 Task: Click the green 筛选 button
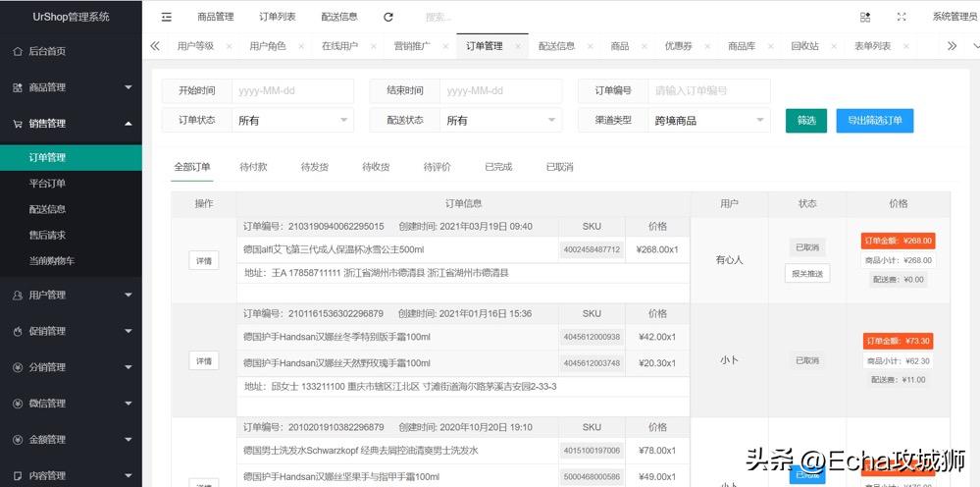(x=806, y=121)
